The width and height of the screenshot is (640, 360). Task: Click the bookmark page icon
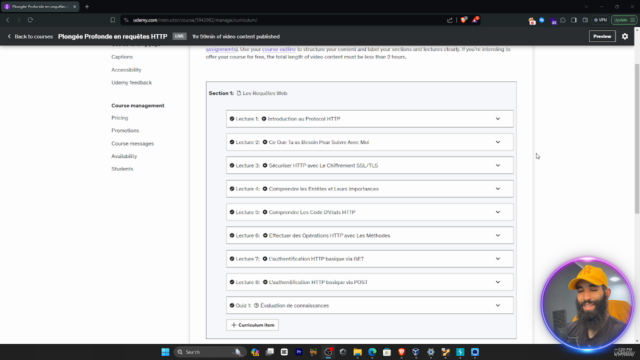pyautogui.click(x=113, y=20)
